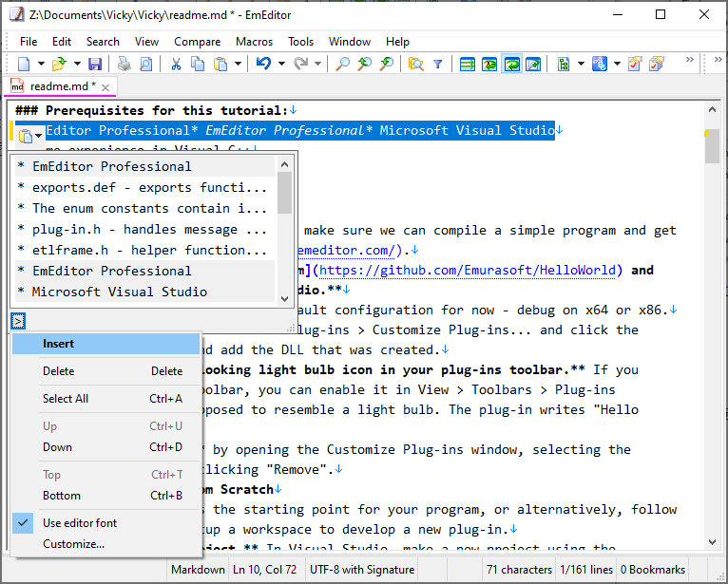Viewport: 728px width, 584px height.
Task: Choose Delete in the context menu
Action: point(105,371)
